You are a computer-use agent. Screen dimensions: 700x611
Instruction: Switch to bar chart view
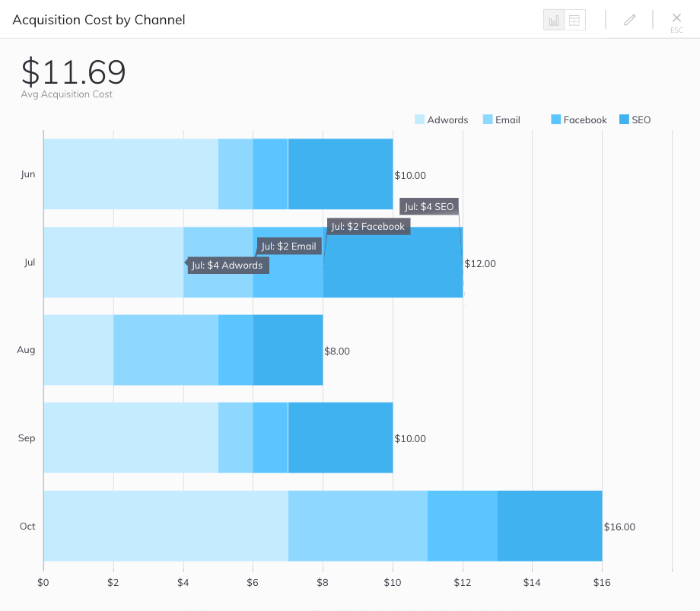tap(553, 20)
